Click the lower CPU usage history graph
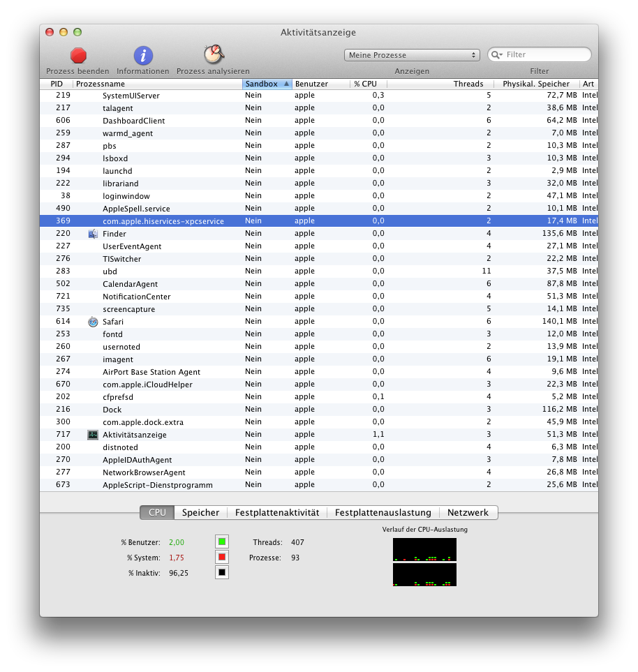The height and width of the screenshot is (672, 638). [424, 575]
